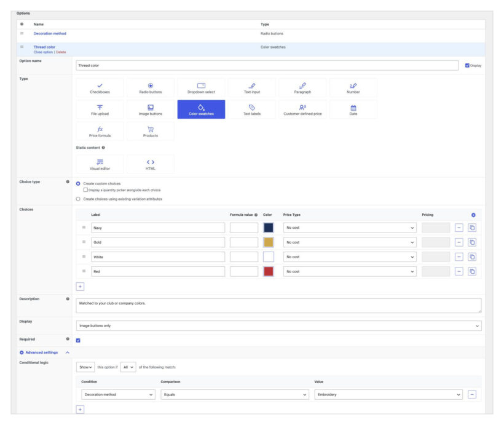Duplicate the Gold choice row

coord(472,242)
